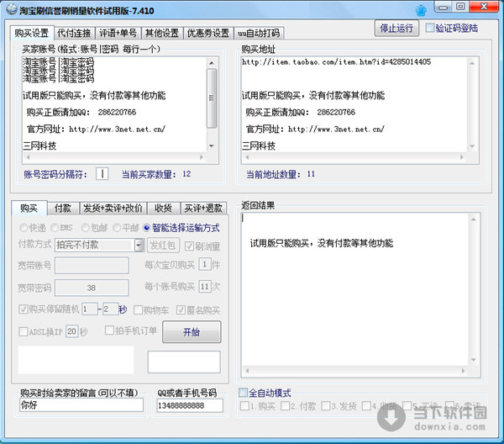The image size is (504, 444).
Task: Click the maximum stay seconds field
Action: tap(110, 309)
